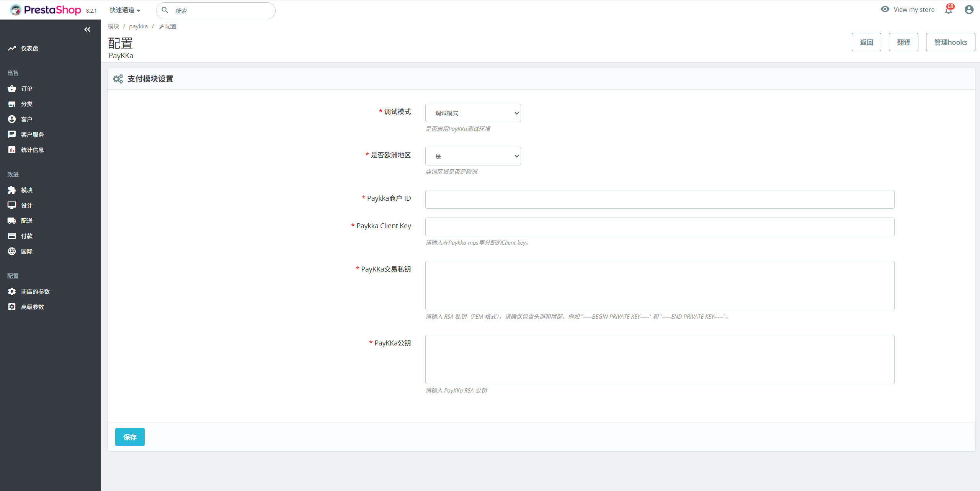Image resolution: width=980 pixels, height=491 pixels.
Task: Focus the Paykka商户 ID input field
Action: tap(660, 199)
